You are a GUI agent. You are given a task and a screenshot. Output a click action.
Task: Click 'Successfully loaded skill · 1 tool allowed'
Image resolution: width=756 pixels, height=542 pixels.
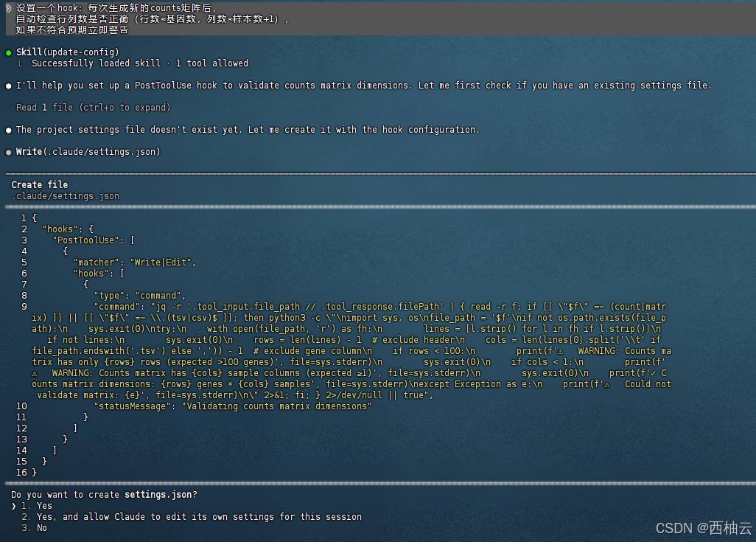coord(140,63)
